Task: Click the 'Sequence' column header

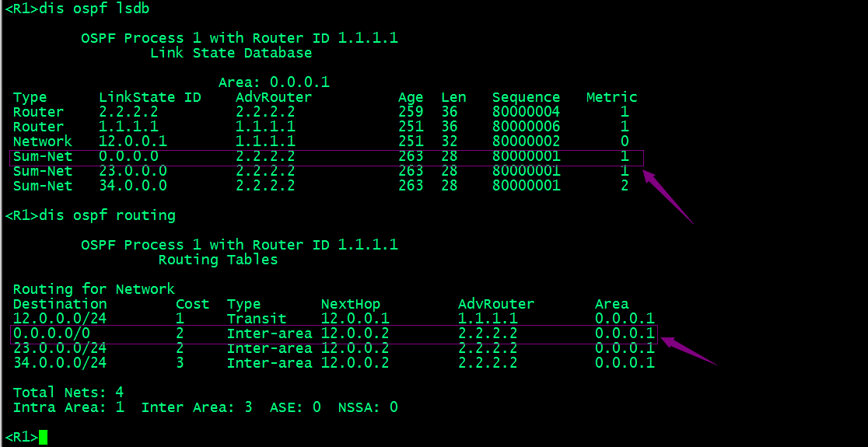Action: point(526,97)
